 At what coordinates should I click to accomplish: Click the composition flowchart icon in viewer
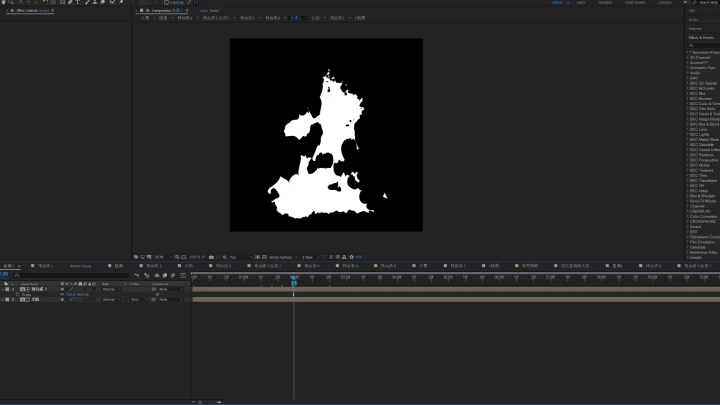[x=344, y=257]
